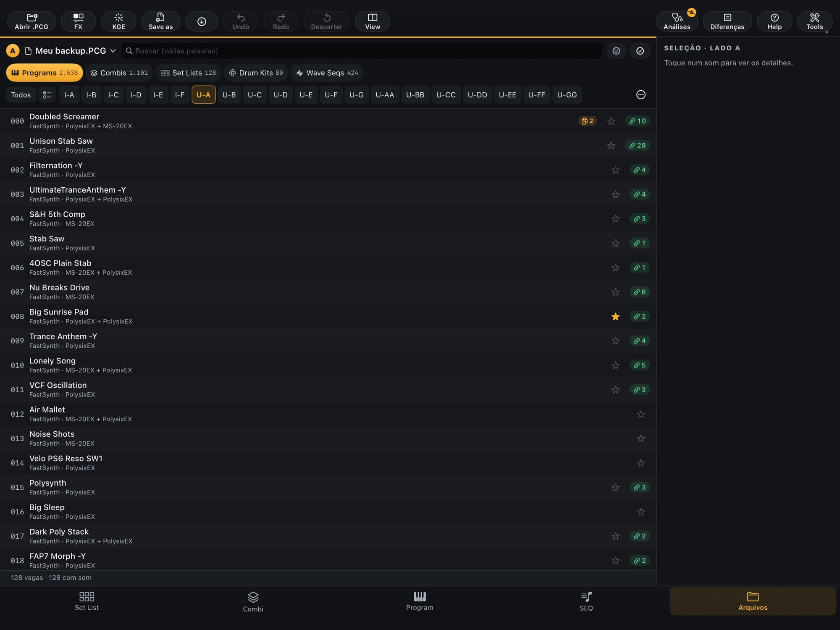Open the Diferenças panel
This screenshot has width=840, height=630.
(727, 21)
